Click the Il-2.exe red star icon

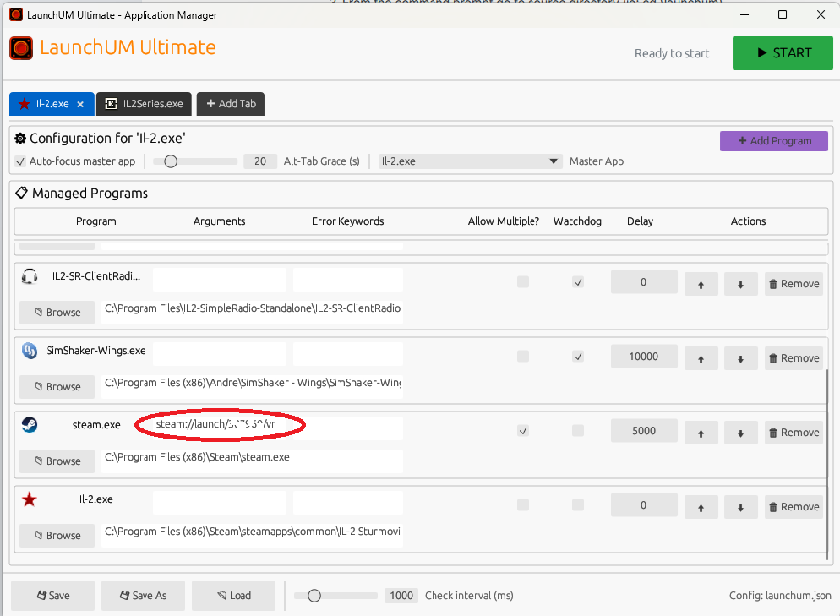click(30, 499)
